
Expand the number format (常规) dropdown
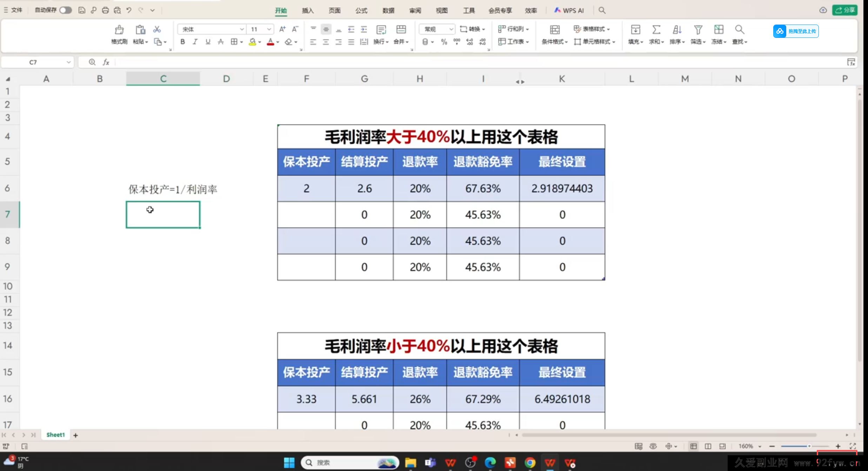[452, 29]
